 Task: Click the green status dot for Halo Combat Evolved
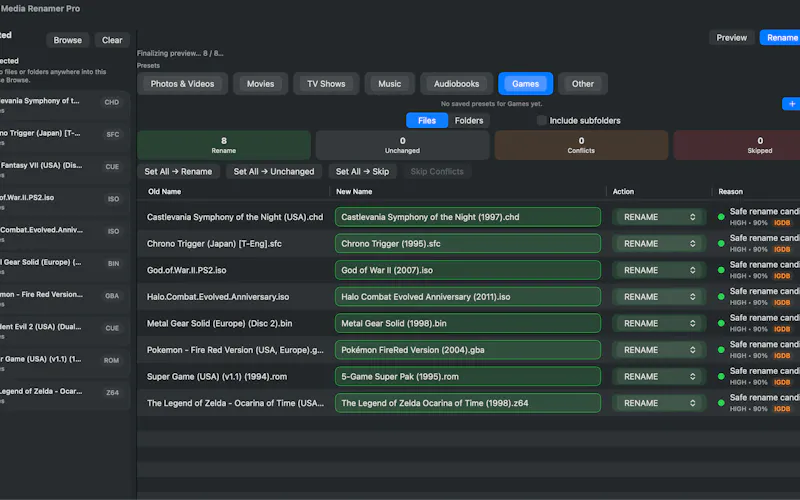point(721,296)
